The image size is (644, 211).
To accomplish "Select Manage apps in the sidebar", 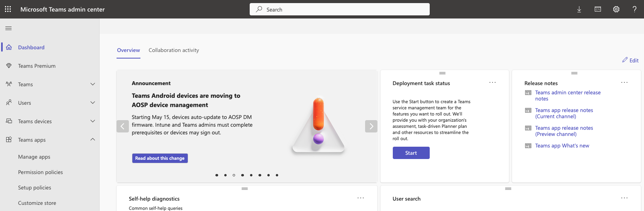I will (34, 157).
